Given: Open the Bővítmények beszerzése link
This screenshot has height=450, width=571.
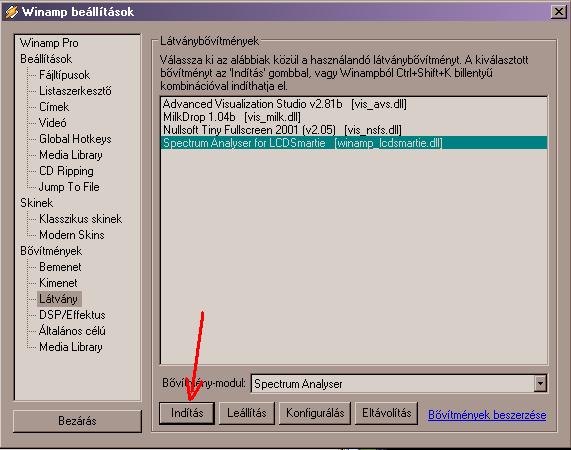Looking at the screenshot, I should coord(487,415).
